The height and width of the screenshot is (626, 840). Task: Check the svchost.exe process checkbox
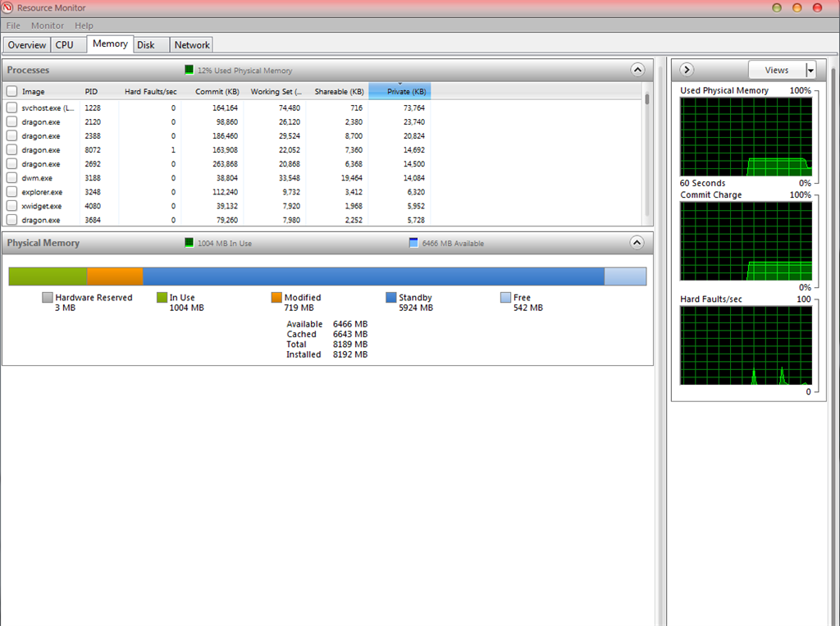pyautogui.click(x=11, y=107)
